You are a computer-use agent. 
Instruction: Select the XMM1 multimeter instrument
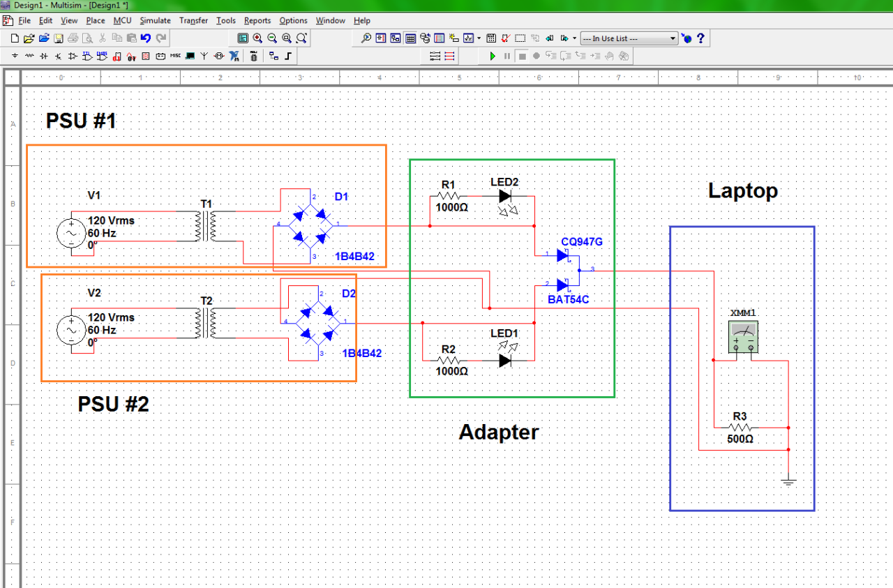(x=743, y=338)
